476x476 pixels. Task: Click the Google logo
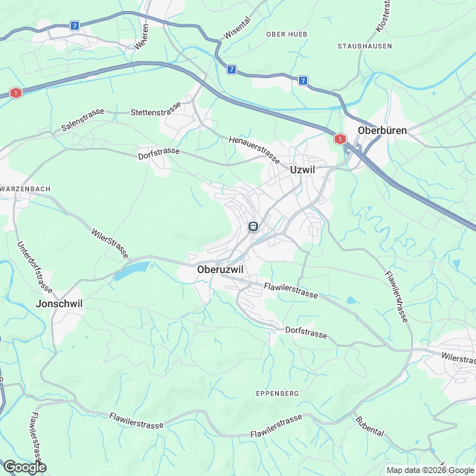(25, 467)
